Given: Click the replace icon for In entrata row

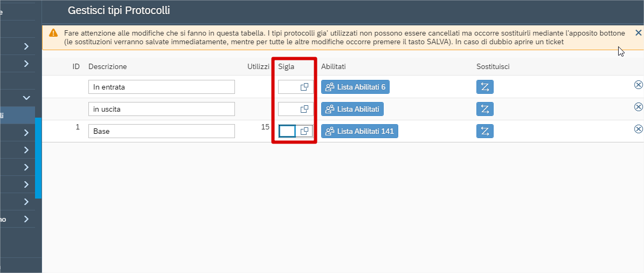Looking at the screenshot, I should tap(484, 87).
